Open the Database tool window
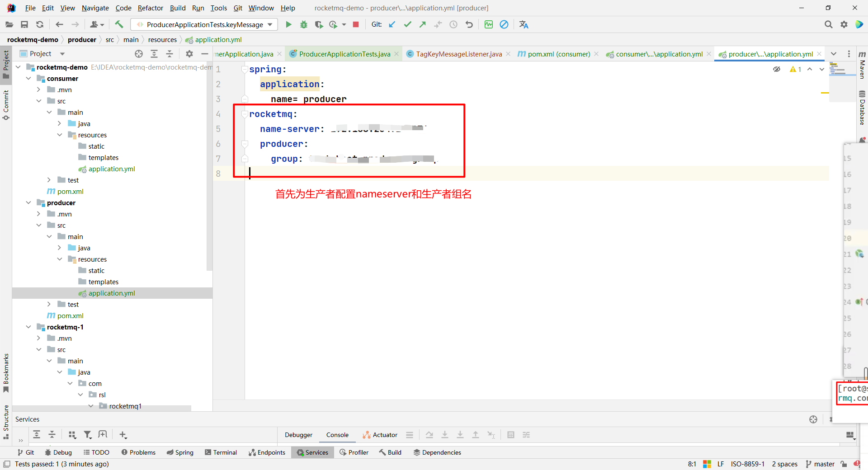The image size is (868, 470). coord(862,108)
